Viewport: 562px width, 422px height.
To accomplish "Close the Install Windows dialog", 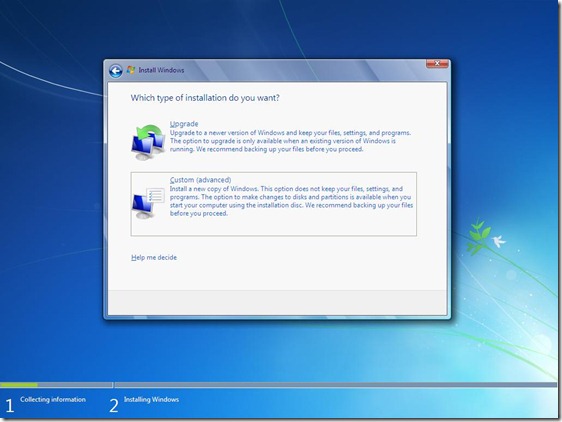I will coord(437,64).
